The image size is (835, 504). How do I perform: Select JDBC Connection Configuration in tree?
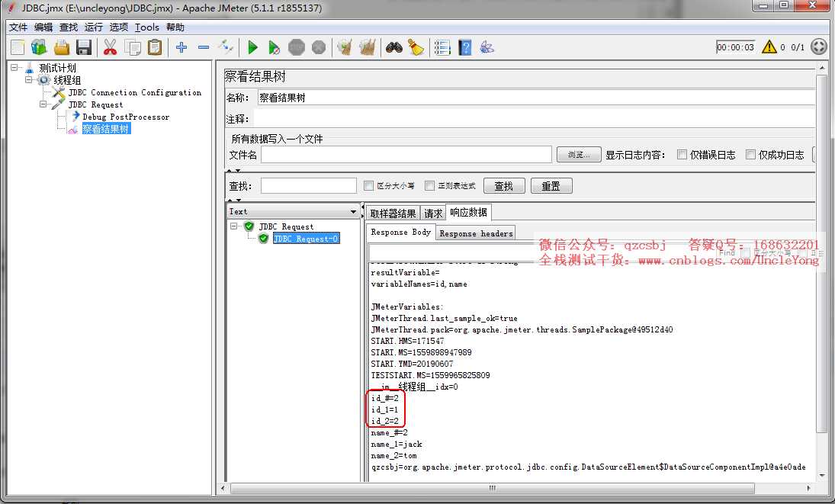point(135,92)
